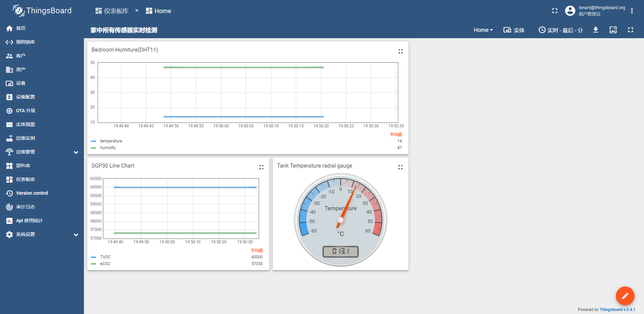This screenshot has height=314, width=644.
Task: Click the export dashboard download icon
Action: point(596,30)
